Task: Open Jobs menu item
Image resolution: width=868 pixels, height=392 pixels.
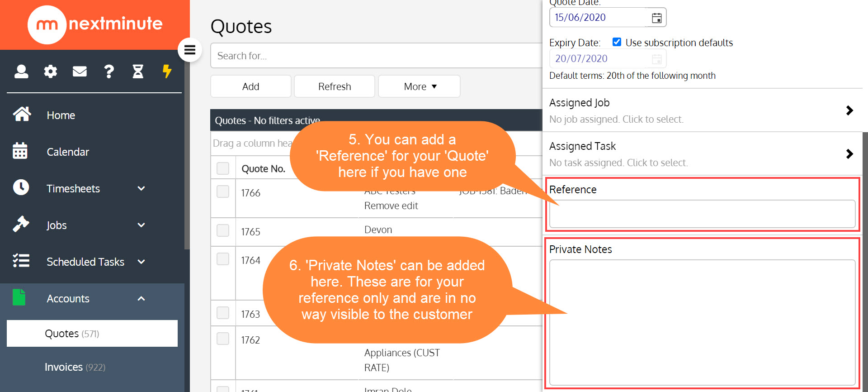Action: (57, 225)
